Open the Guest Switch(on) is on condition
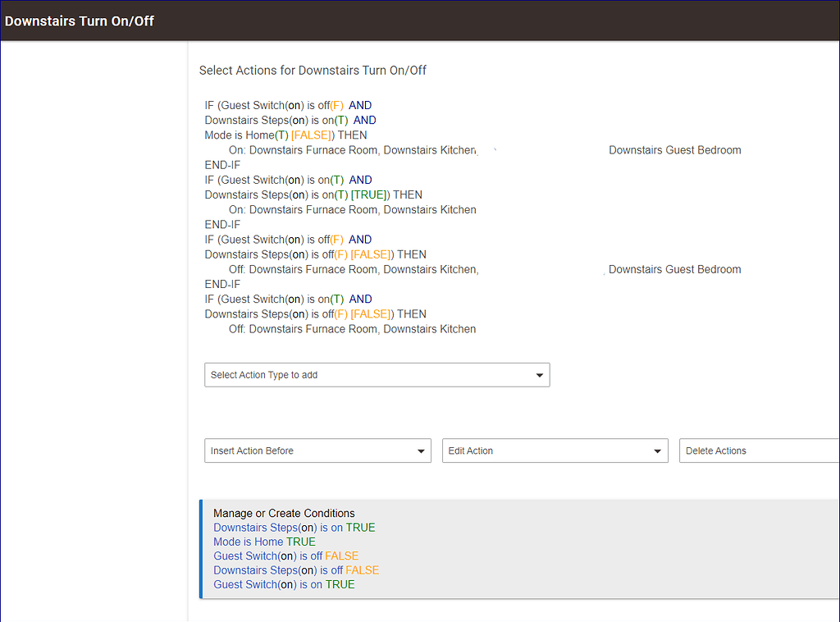840x622 pixels. 284,584
